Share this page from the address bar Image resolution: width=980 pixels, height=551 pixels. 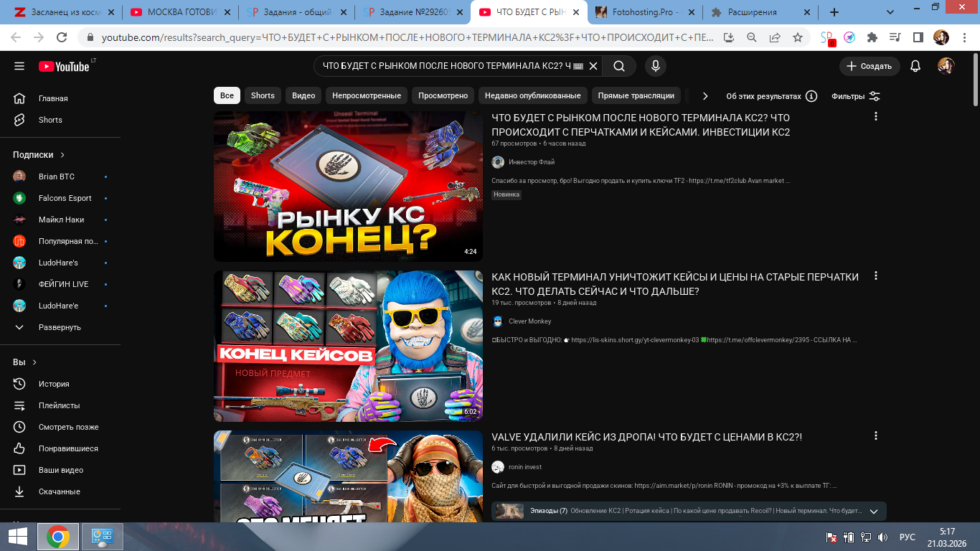pos(775,37)
